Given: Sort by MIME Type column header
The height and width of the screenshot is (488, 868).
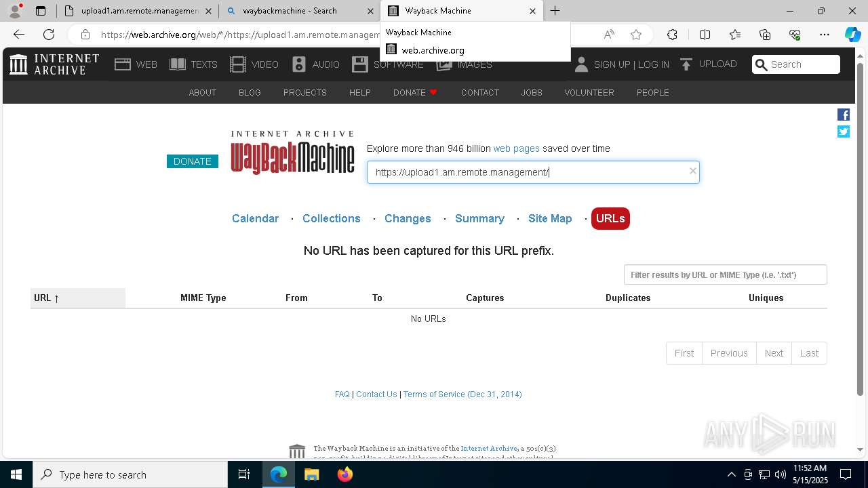Looking at the screenshot, I should 203,298.
